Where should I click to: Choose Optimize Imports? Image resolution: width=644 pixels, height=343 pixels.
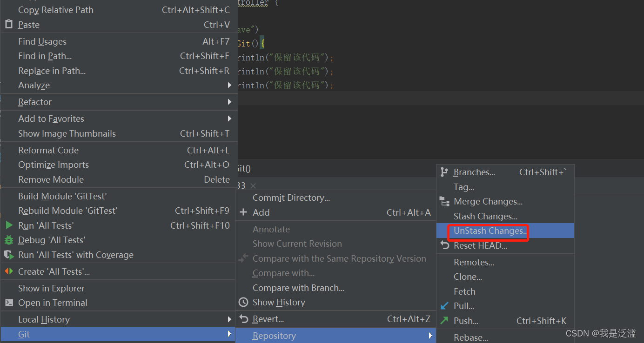pos(119,165)
